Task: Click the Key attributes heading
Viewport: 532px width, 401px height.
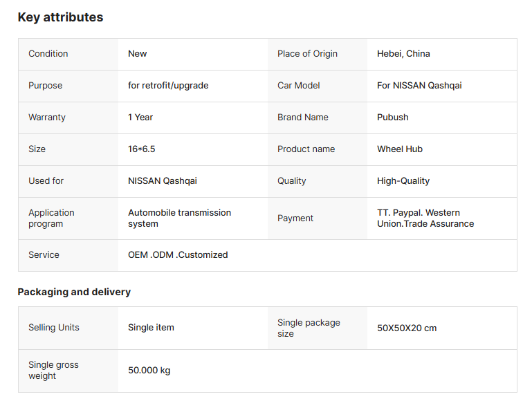Action: point(60,17)
